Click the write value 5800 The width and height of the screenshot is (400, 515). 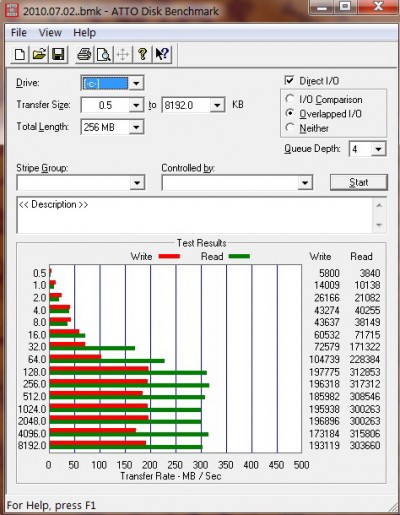(x=329, y=273)
